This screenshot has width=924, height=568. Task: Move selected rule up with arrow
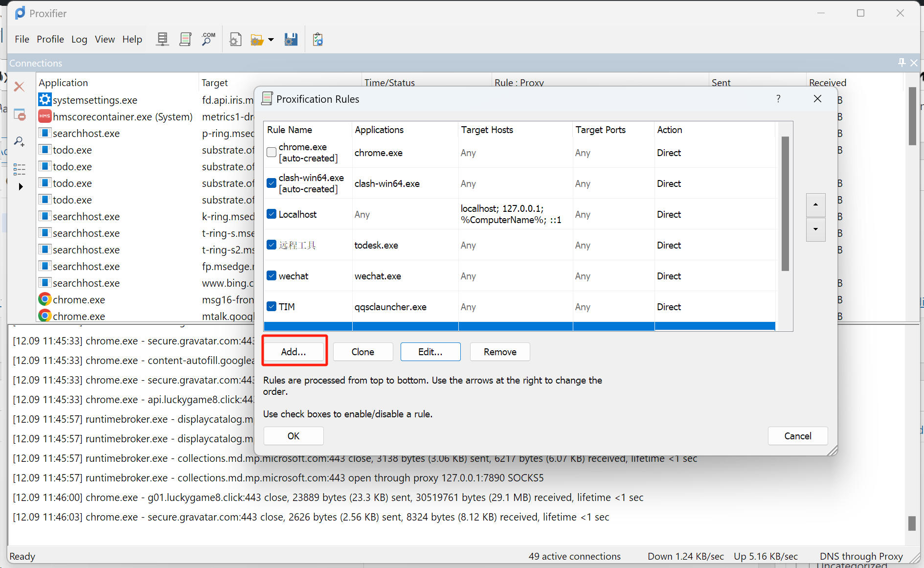815,204
